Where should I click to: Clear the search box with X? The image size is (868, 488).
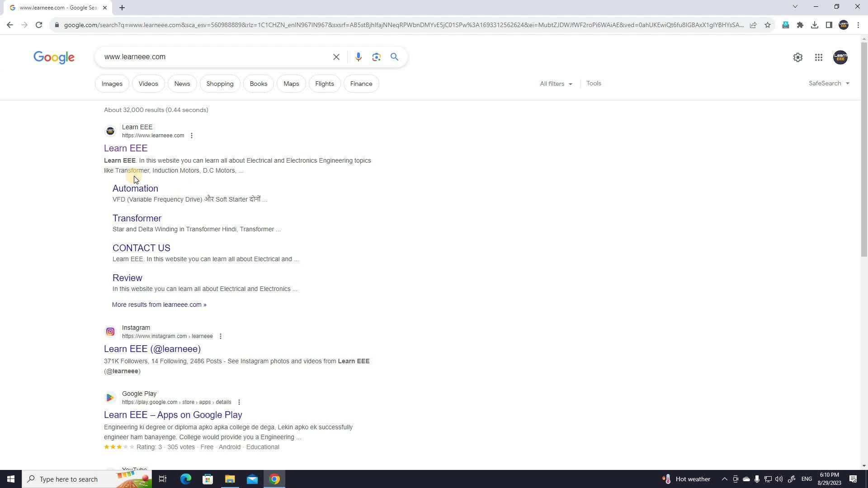point(336,57)
